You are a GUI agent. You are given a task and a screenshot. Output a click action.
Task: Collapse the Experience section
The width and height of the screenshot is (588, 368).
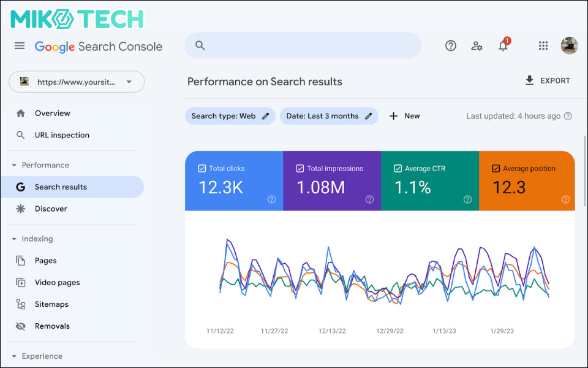[14, 356]
